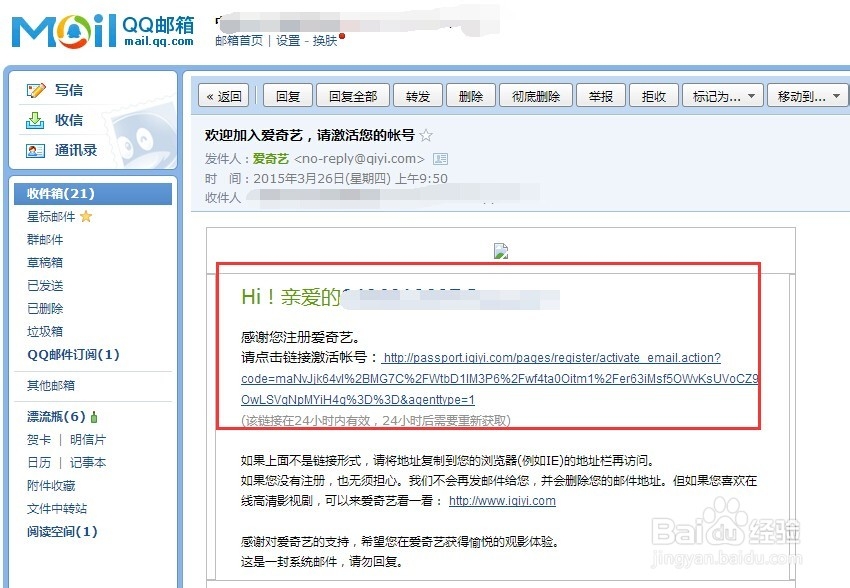Viewport: 850px width, 588px height.
Task: Click sender address no-reply@qiyi.com
Action: coord(359,159)
